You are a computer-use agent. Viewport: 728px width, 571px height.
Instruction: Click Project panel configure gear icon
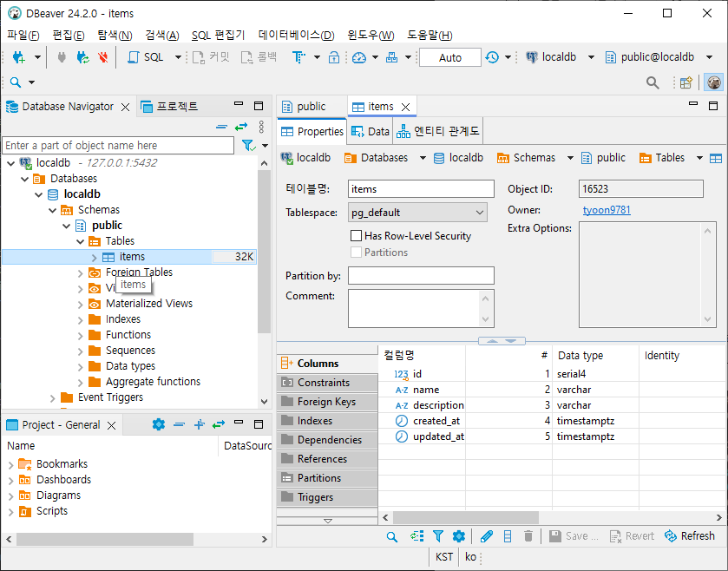pyautogui.click(x=159, y=424)
